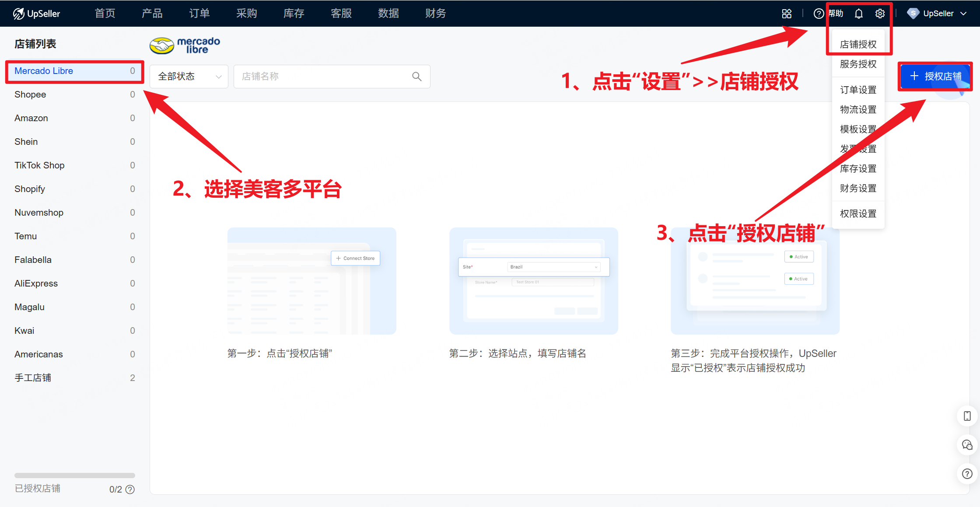Open the apps grid icon in header

tap(787, 14)
